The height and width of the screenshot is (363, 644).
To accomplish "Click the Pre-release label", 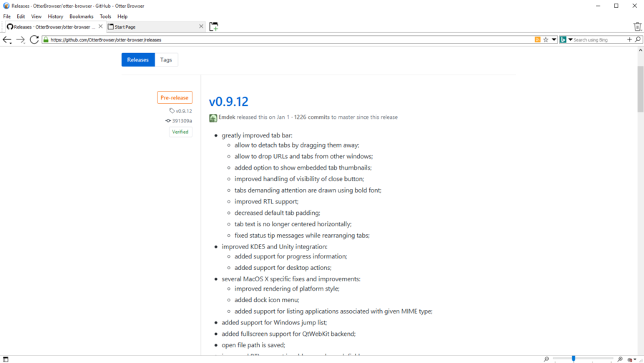I will (175, 97).
